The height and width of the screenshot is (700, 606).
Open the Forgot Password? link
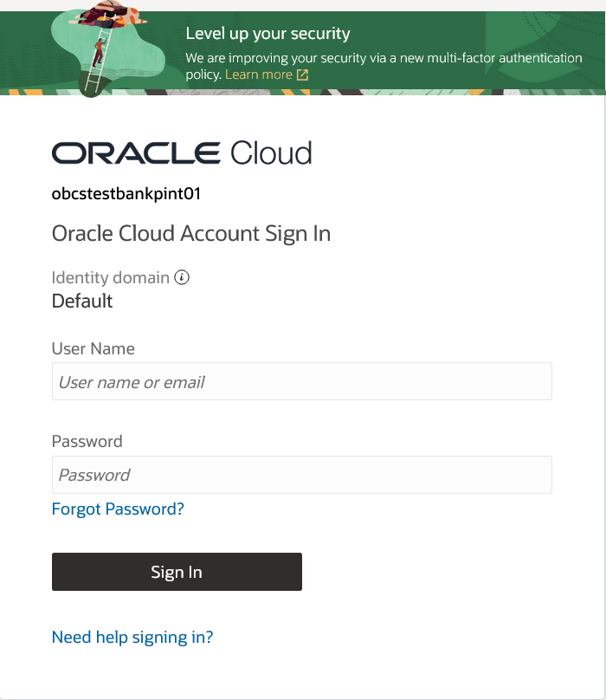tap(118, 509)
